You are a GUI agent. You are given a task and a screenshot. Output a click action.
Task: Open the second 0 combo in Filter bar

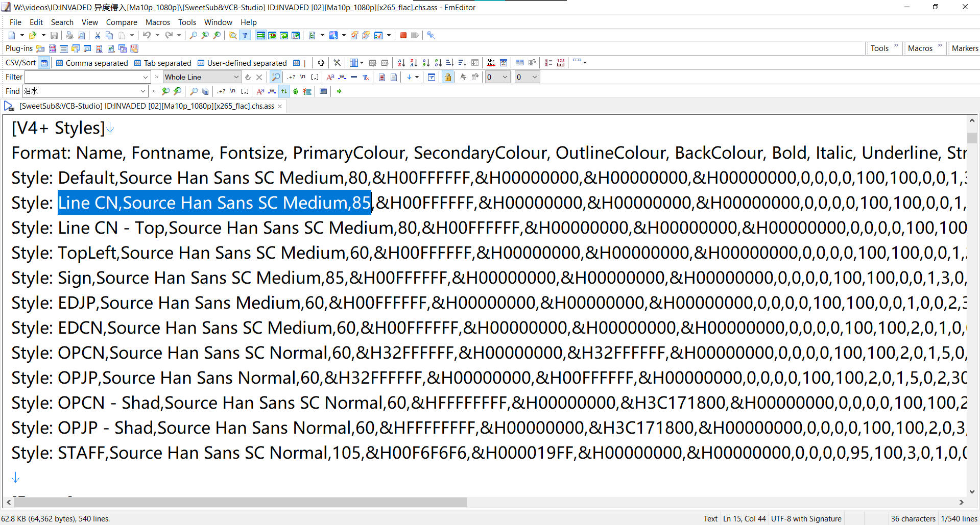coord(528,77)
